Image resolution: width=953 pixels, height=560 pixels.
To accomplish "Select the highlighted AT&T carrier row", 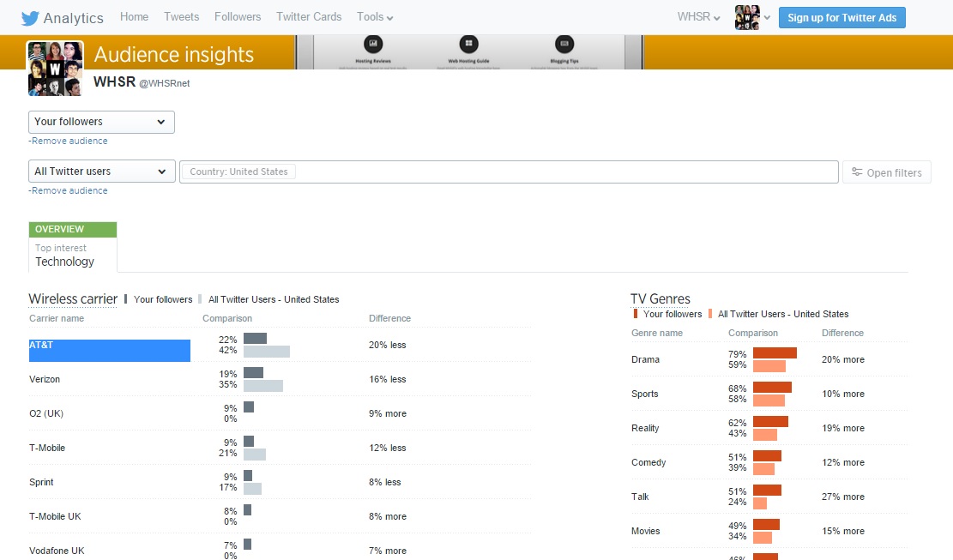I will [110, 351].
